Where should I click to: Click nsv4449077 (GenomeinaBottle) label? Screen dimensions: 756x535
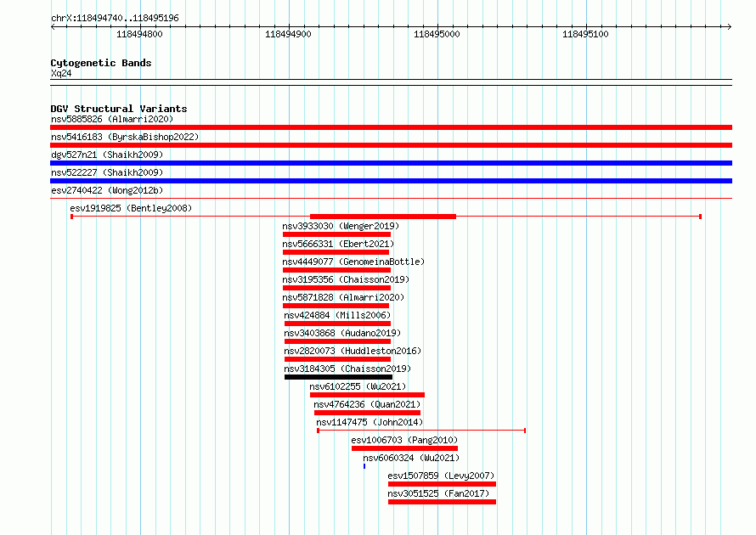point(353,262)
